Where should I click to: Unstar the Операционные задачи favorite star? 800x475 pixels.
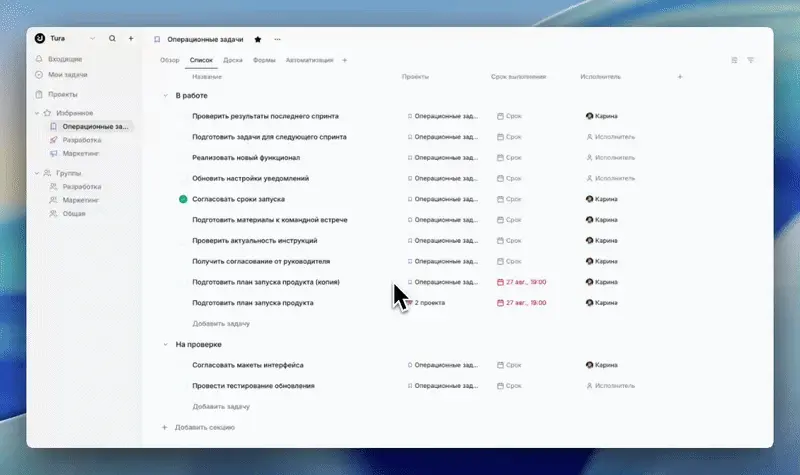tap(258, 39)
